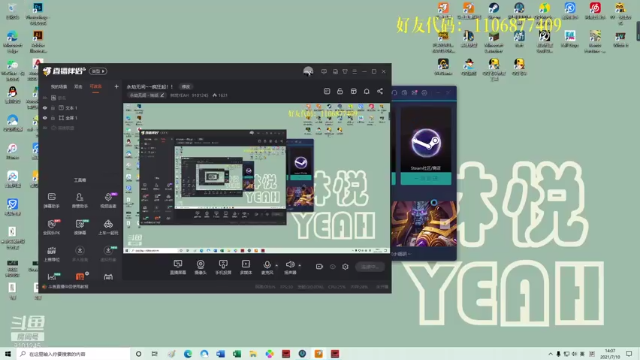Mute the 扬声器 speaker
This screenshot has height=360, width=640.
290,267
